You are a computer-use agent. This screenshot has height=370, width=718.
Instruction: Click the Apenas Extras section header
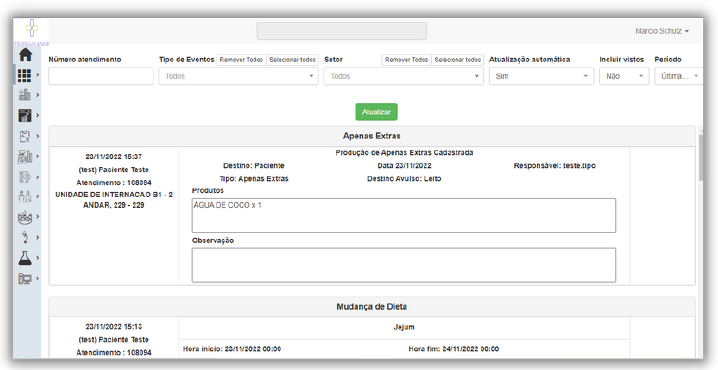pos(372,136)
